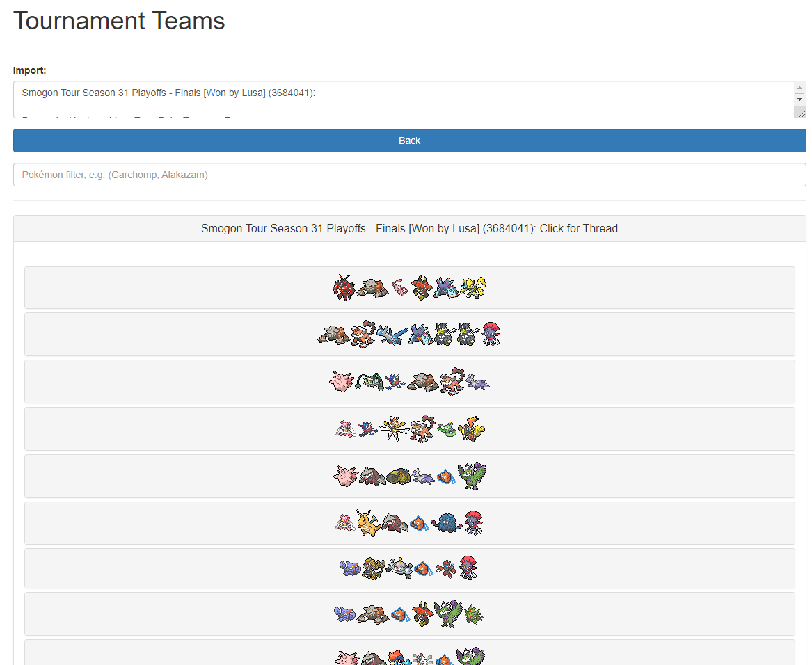Click the Serperior sprite
Image resolution: width=812 pixels, height=665 pixels.
(x=447, y=429)
